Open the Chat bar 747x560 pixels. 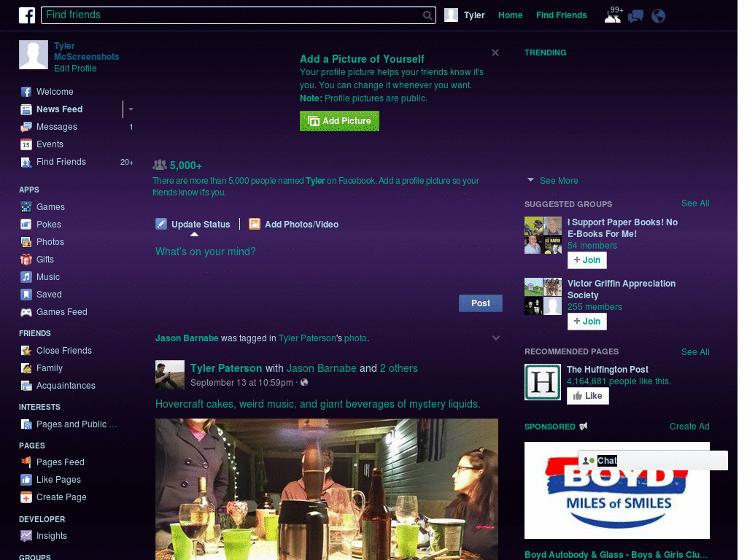tap(653, 461)
